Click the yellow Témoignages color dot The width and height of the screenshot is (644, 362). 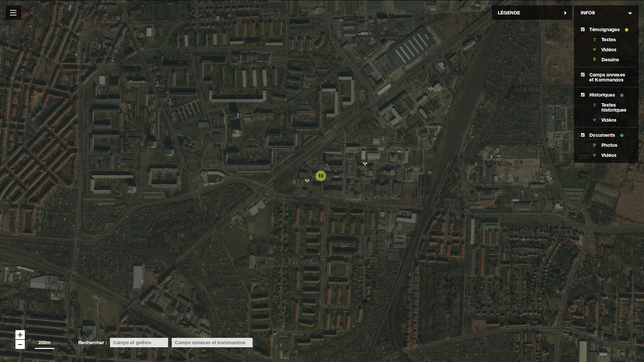pyautogui.click(x=627, y=30)
